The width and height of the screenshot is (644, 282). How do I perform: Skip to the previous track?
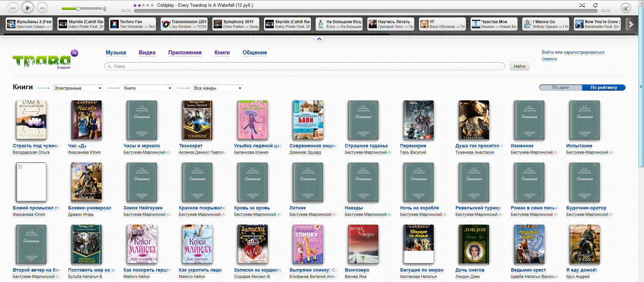[13, 8]
